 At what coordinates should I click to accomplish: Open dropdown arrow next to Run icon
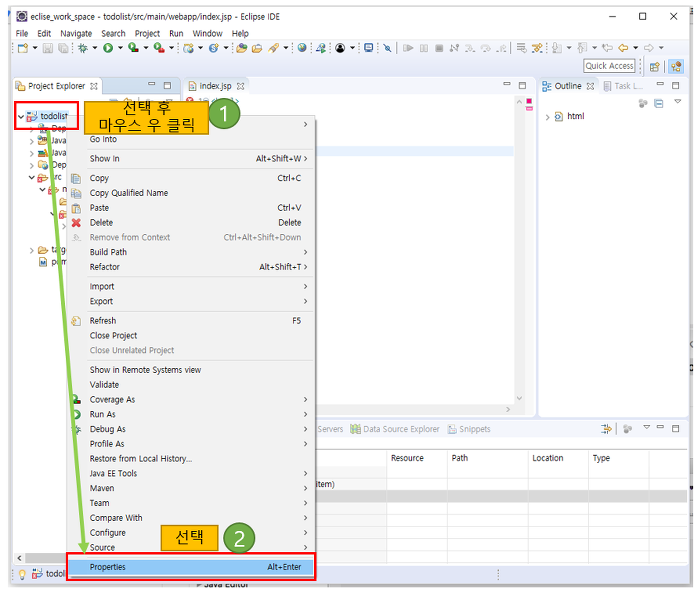pyautogui.click(x=120, y=48)
